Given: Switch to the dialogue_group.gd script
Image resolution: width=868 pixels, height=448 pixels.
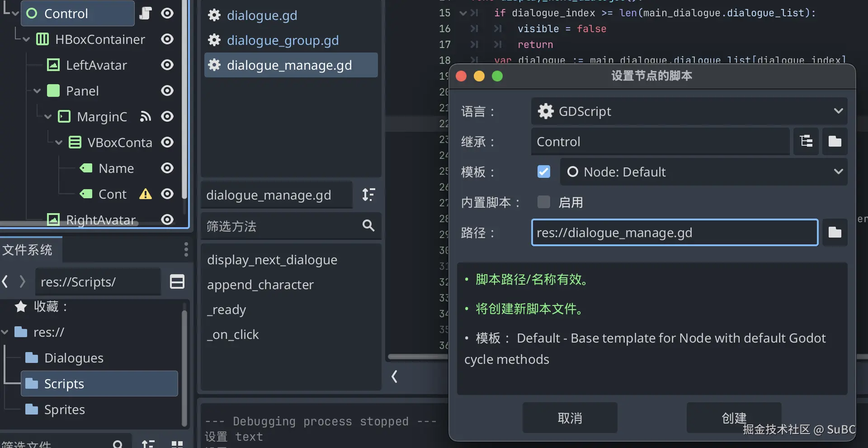Looking at the screenshot, I should [x=282, y=40].
